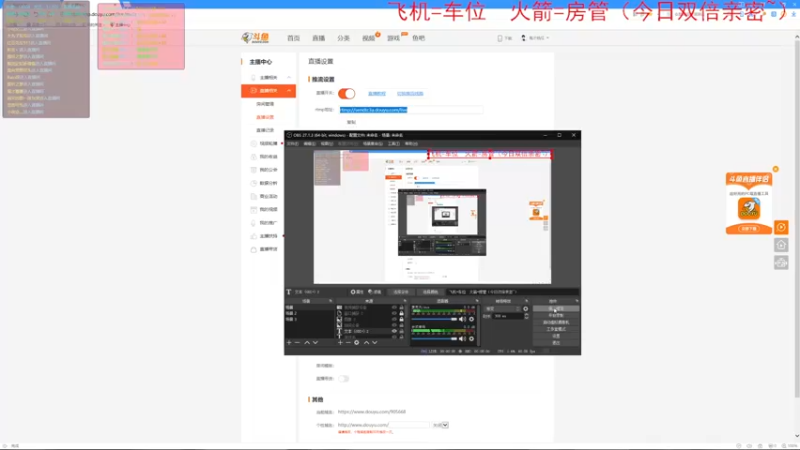Click the Douyu logo in the header
The image size is (800, 450).
click(x=255, y=38)
